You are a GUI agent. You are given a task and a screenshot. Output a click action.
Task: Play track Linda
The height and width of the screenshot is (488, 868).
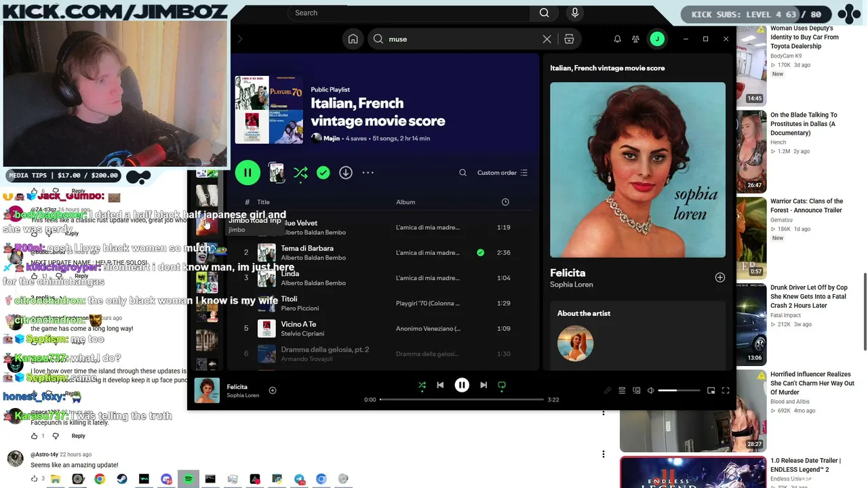pos(290,274)
